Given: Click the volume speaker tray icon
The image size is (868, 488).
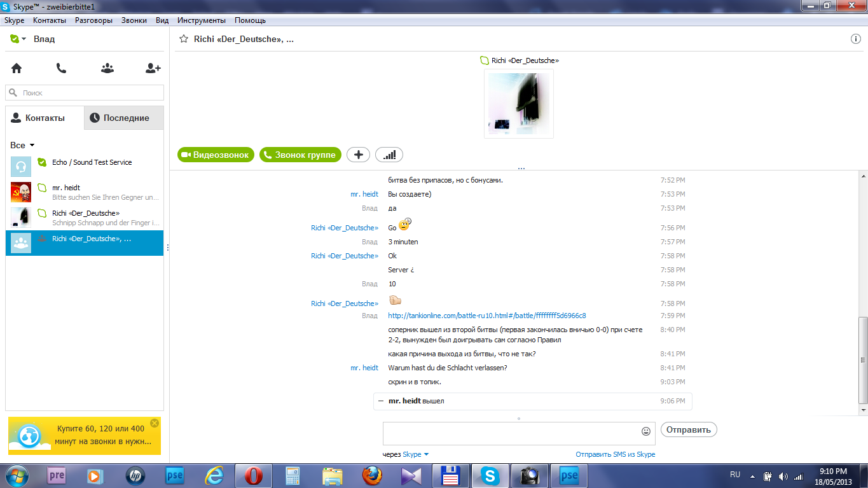Looking at the screenshot, I should (x=783, y=475).
